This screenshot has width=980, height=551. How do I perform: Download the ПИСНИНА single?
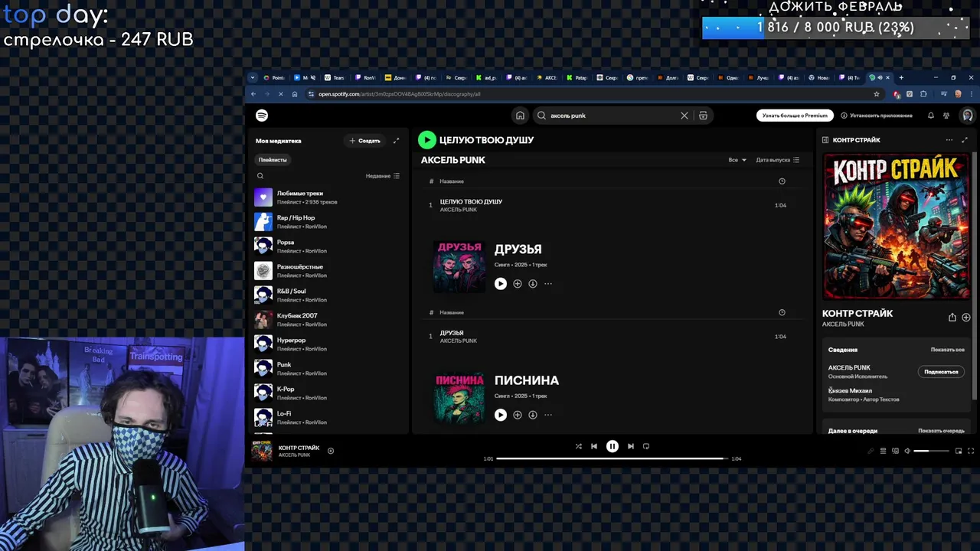(x=533, y=415)
